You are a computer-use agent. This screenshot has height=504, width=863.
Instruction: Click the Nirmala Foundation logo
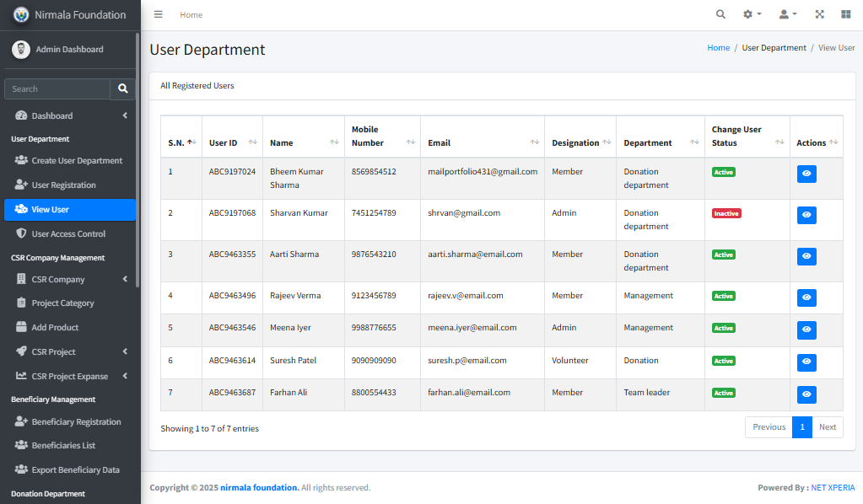(21, 14)
